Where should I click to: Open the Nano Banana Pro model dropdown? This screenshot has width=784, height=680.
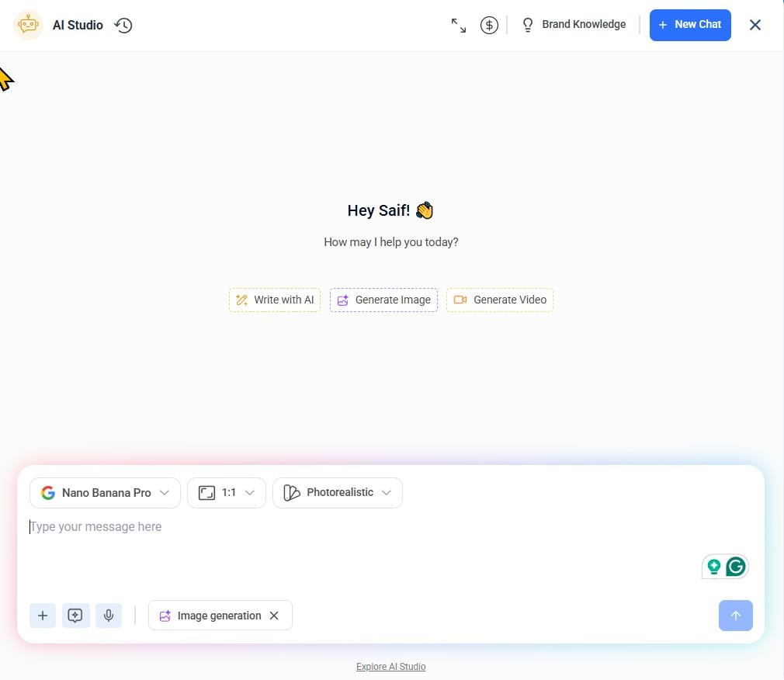click(105, 492)
